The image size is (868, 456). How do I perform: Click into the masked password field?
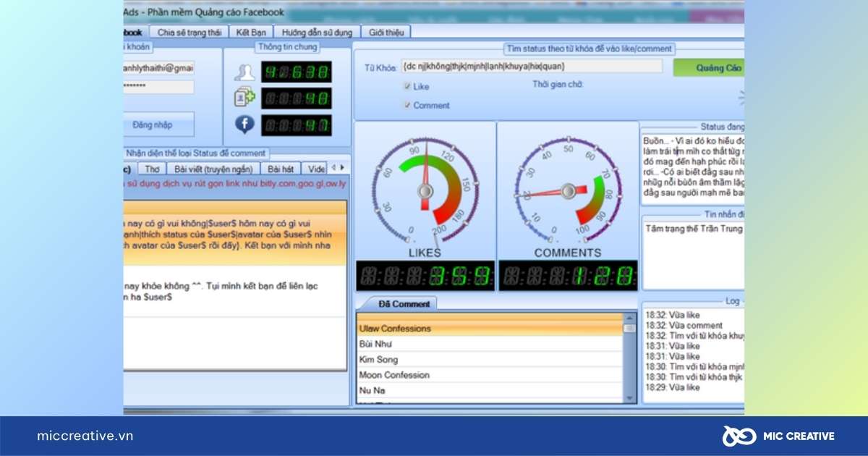point(158,87)
